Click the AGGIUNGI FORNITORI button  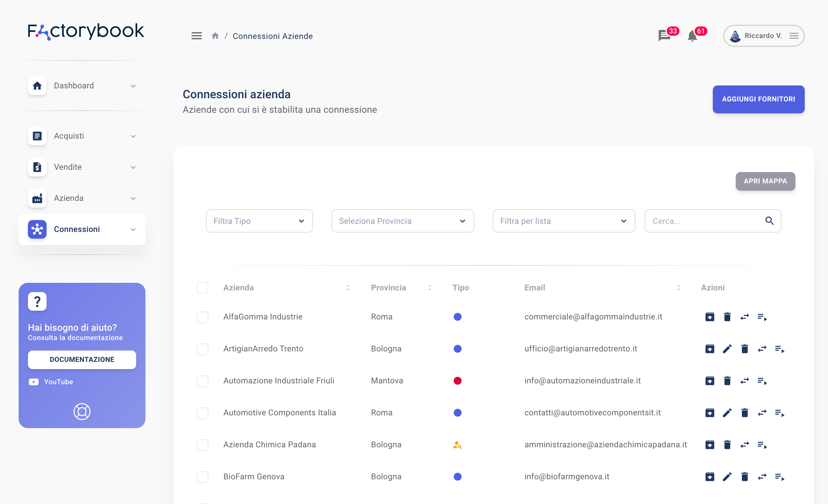[x=758, y=99]
